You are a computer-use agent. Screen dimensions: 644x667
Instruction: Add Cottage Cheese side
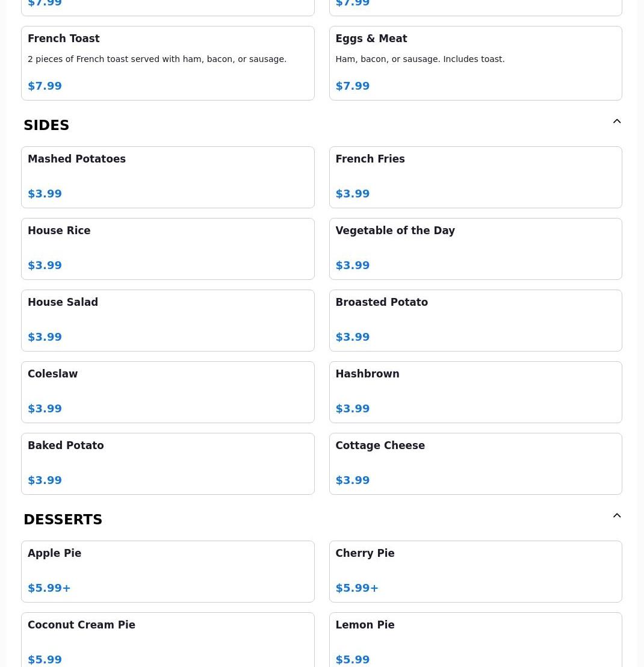click(475, 464)
